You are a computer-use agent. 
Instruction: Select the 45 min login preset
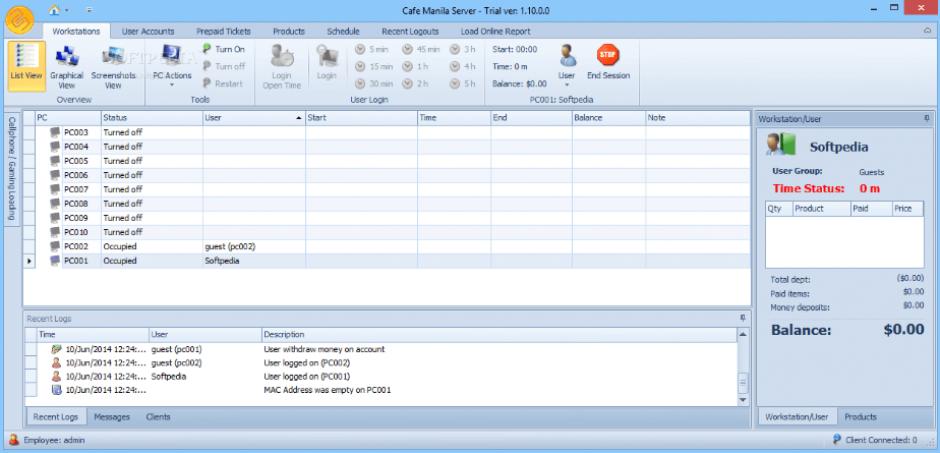pos(421,49)
